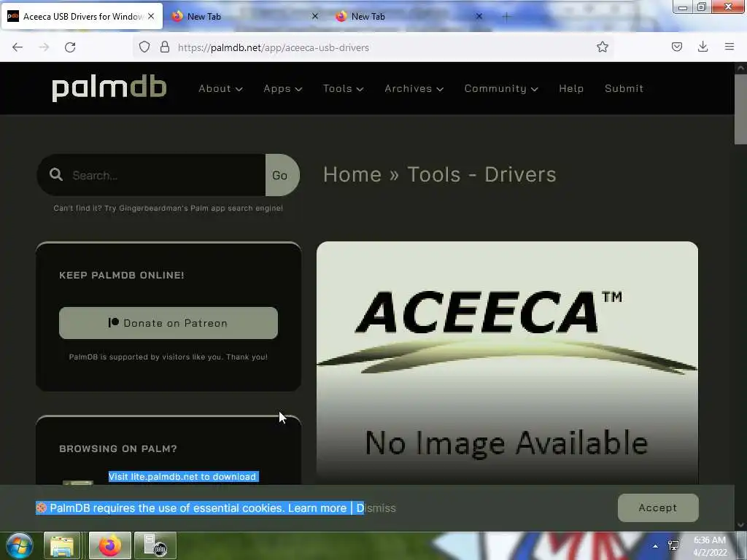Click the Firefox taskbar icon
747x560 pixels.
[x=109, y=545]
